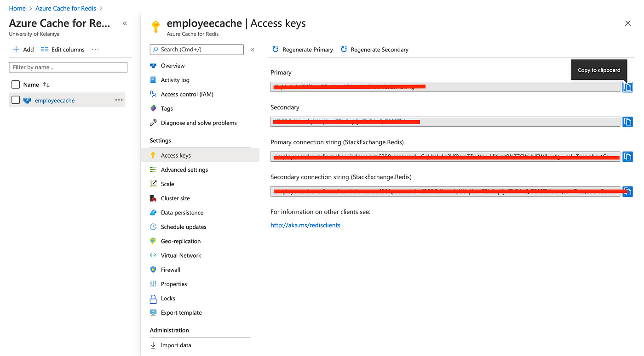This screenshot has width=644, height=356.
Task: Open the http://aka.ms/redisclients link
Action: (305, 225)
